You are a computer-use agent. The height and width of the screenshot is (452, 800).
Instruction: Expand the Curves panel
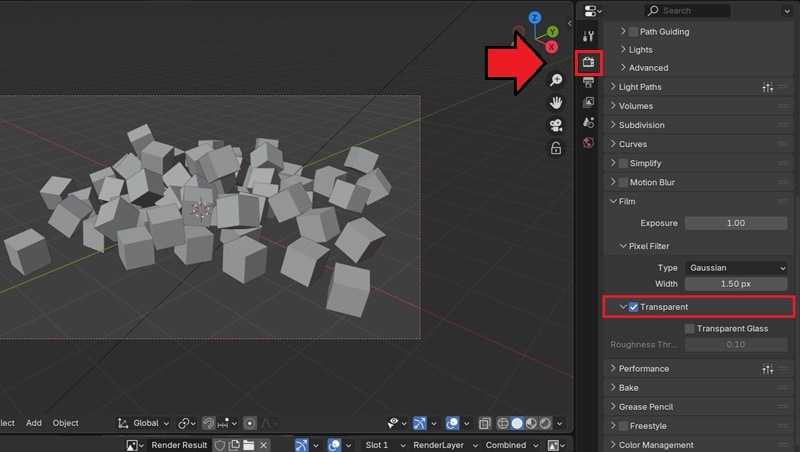click(697, 144)
